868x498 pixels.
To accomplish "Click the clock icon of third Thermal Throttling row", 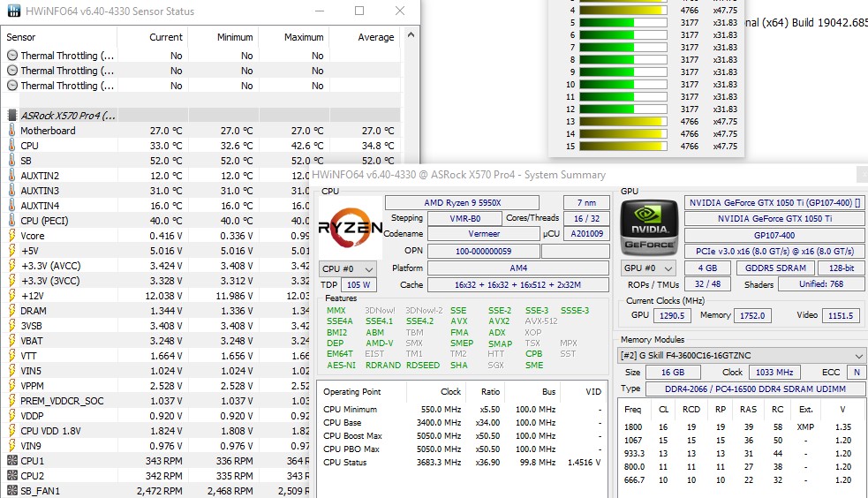I will coord(12,86).
